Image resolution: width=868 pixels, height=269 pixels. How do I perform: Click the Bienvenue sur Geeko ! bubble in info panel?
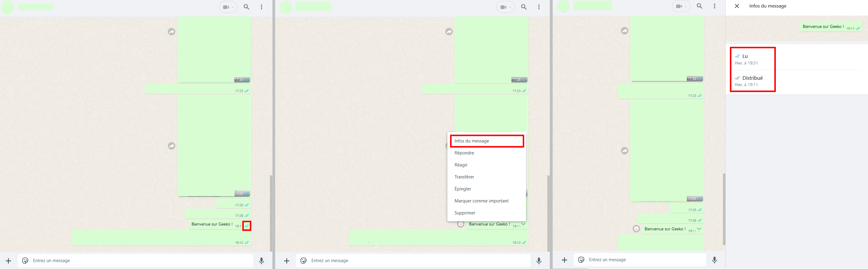(x=831, y=27)
